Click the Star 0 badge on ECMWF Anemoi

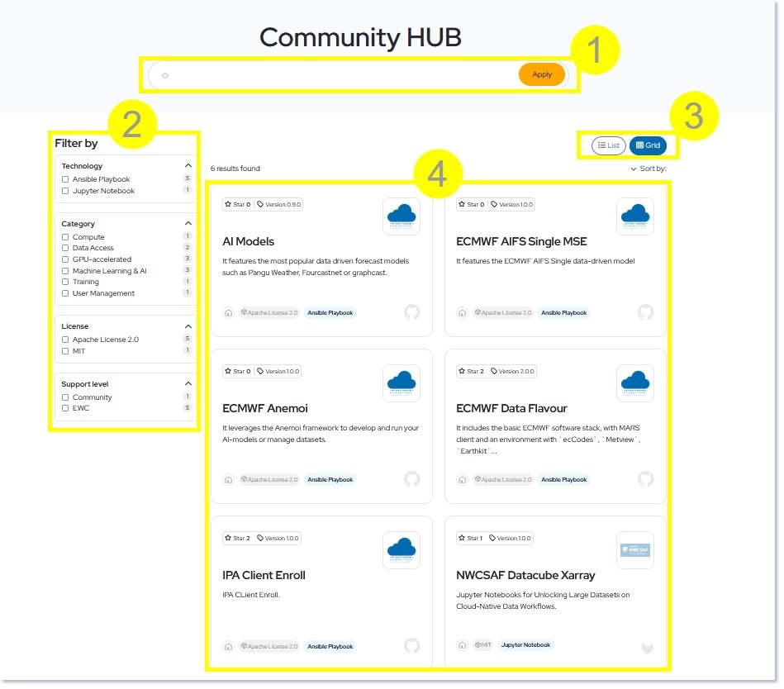point(238,372)
